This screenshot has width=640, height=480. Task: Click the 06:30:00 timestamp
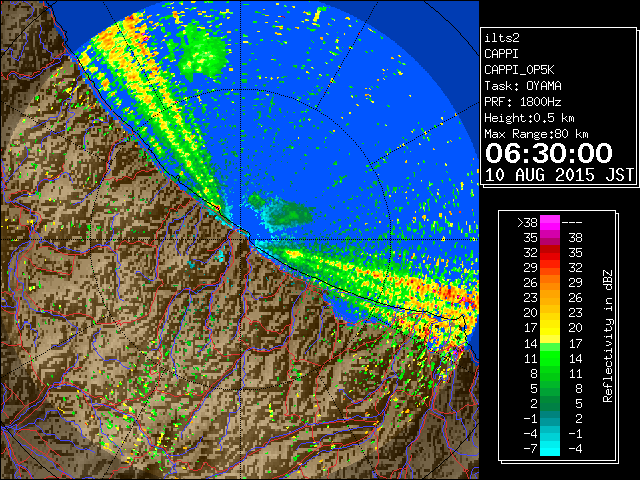point(549,153)
